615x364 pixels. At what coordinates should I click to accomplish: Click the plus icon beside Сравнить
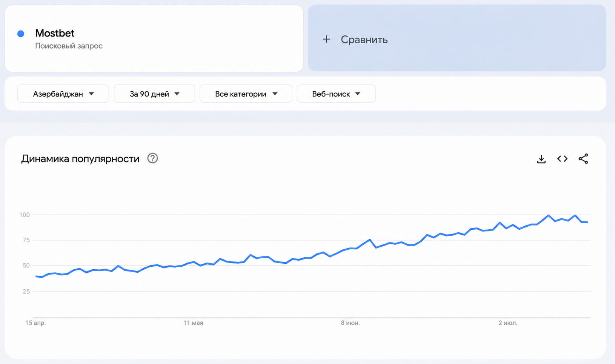(326, 39)
